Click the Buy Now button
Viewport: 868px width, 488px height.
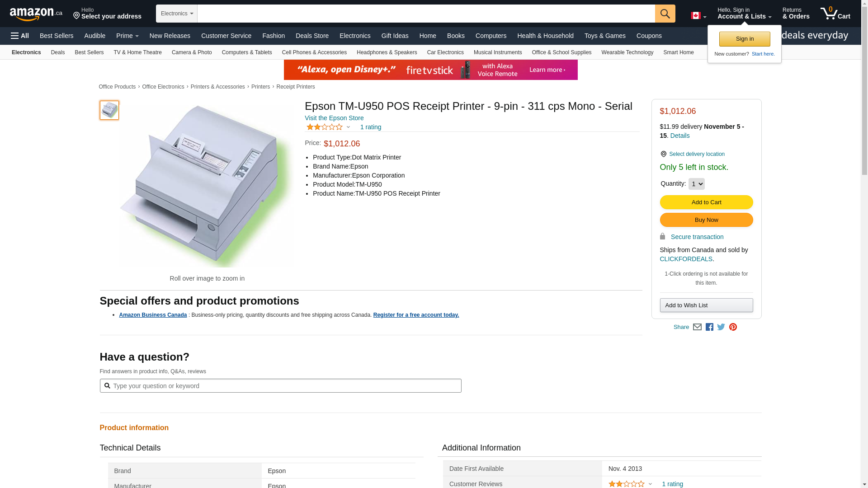[x=706, y=220]
